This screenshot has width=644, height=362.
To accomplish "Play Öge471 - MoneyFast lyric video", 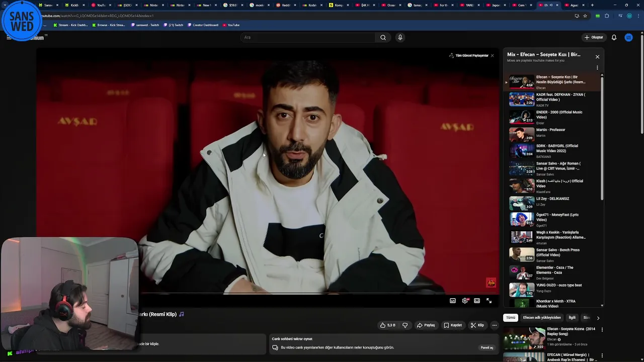I will tap(552, 220).
